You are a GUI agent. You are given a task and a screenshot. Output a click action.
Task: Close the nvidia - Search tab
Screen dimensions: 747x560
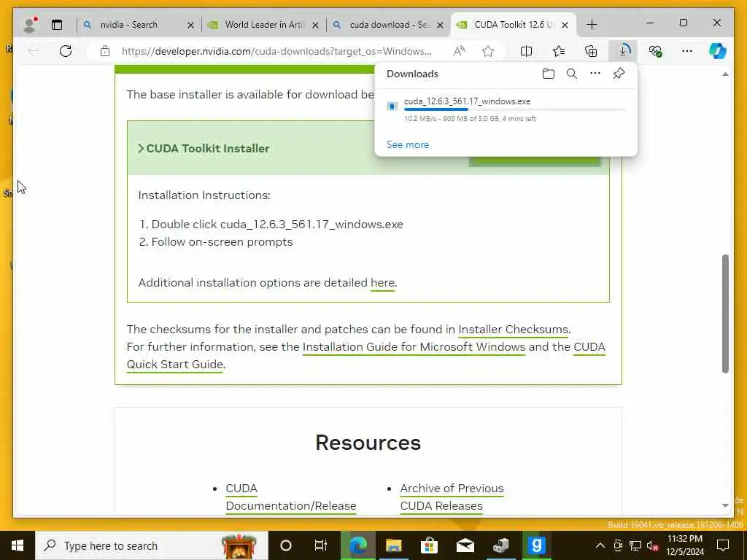[x=190, y=26]
